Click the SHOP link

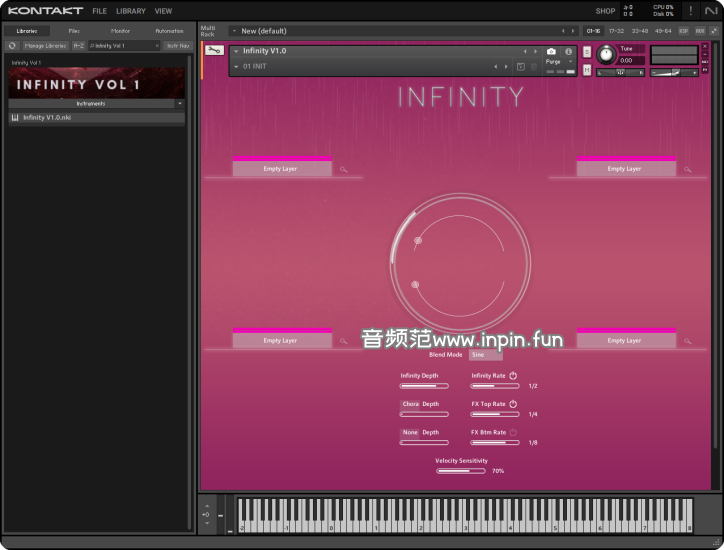[605, 11]
